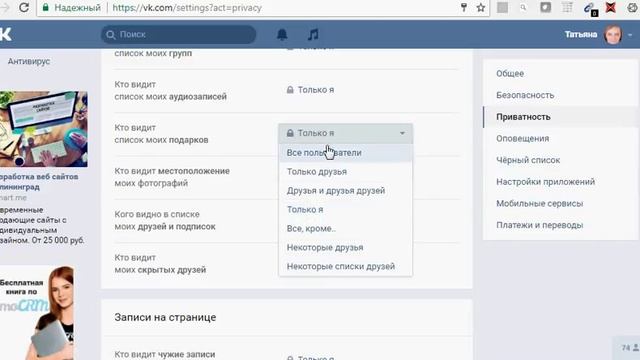
Task: Open the web development ad image
Action: (x=44, y=129)
